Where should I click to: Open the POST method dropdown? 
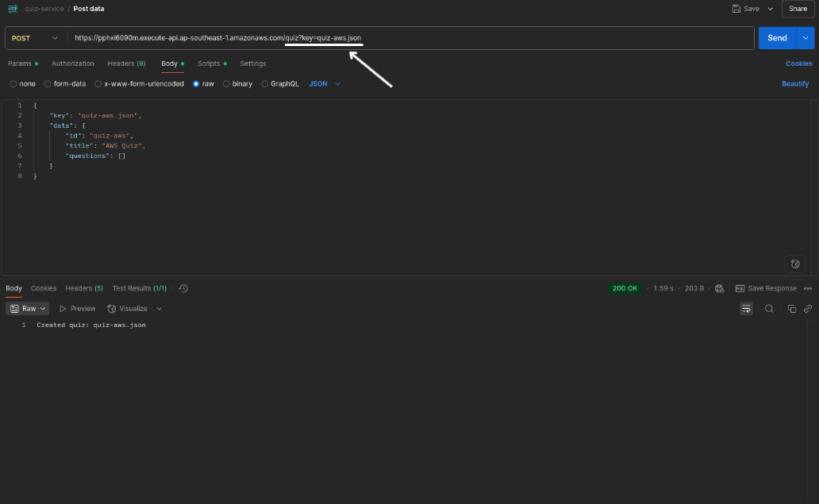pos(35,38)
